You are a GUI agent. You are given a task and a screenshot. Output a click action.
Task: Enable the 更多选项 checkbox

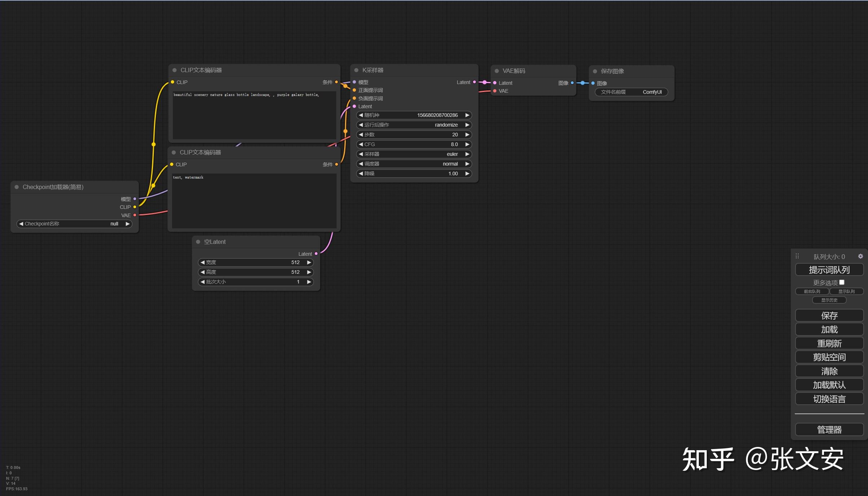[842, 282]
